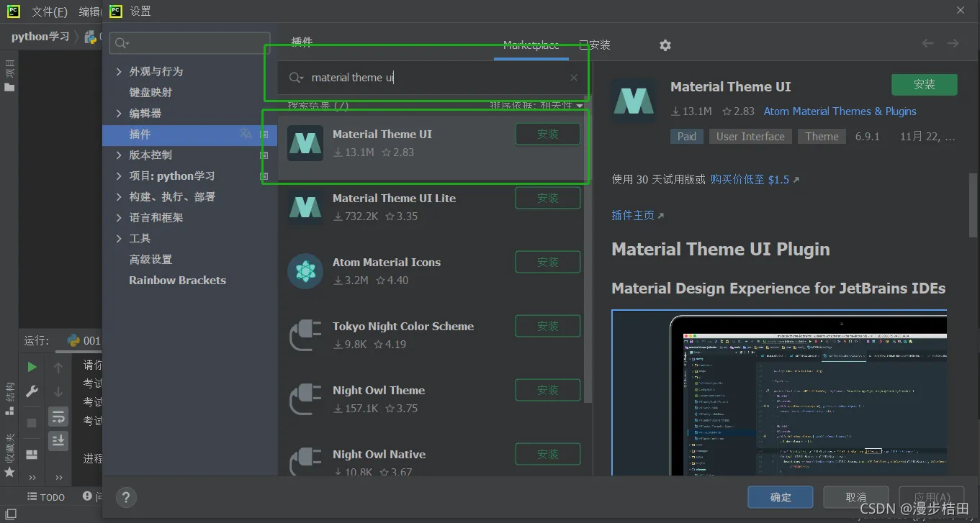Click the User Interface tag
980x523 pixels.
(x=750, y=137)
